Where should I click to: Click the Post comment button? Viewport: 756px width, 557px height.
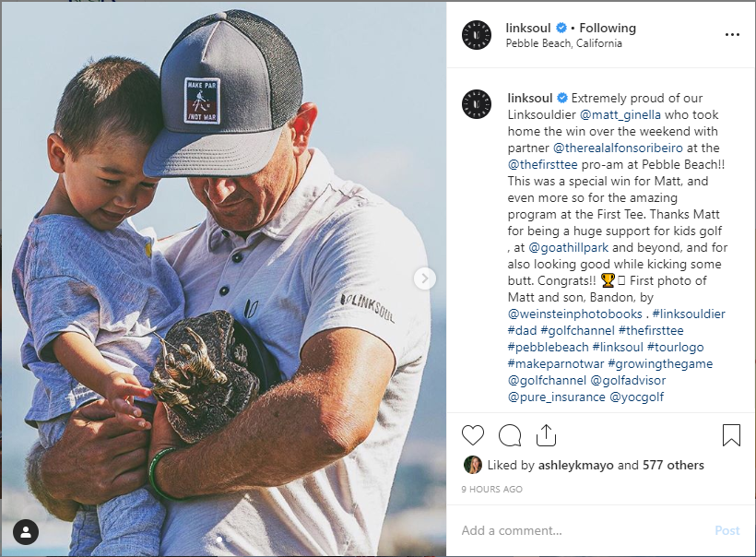(727, 530)
